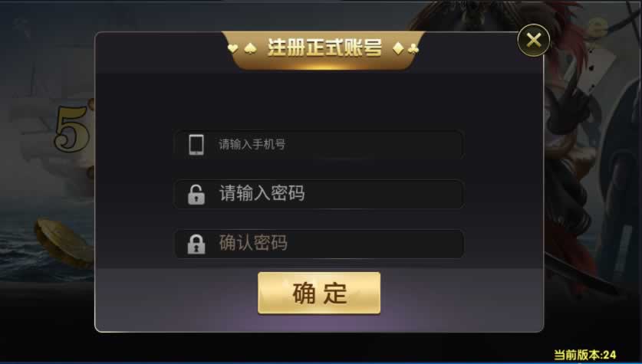The width and height of the screenshot is (642, 364).
Task: Click the mobile phone icon beside 请输入手机号
Action: (196, 144)
